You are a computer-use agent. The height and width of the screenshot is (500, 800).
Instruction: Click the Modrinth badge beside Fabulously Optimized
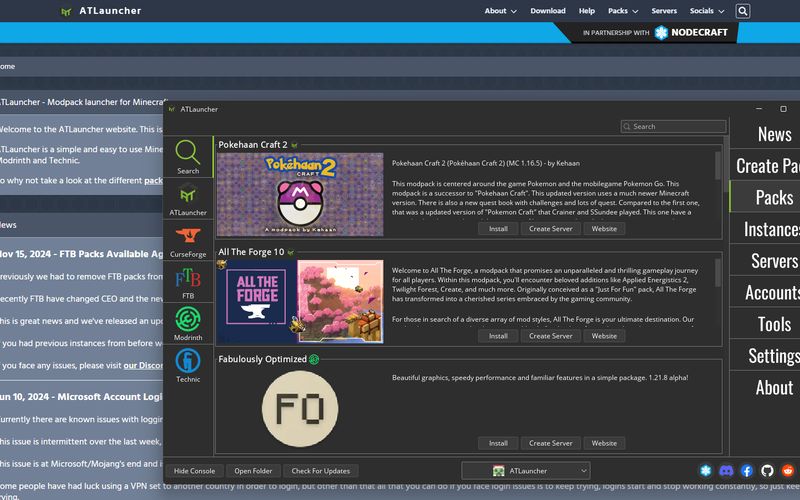click(x=314, y=359)
